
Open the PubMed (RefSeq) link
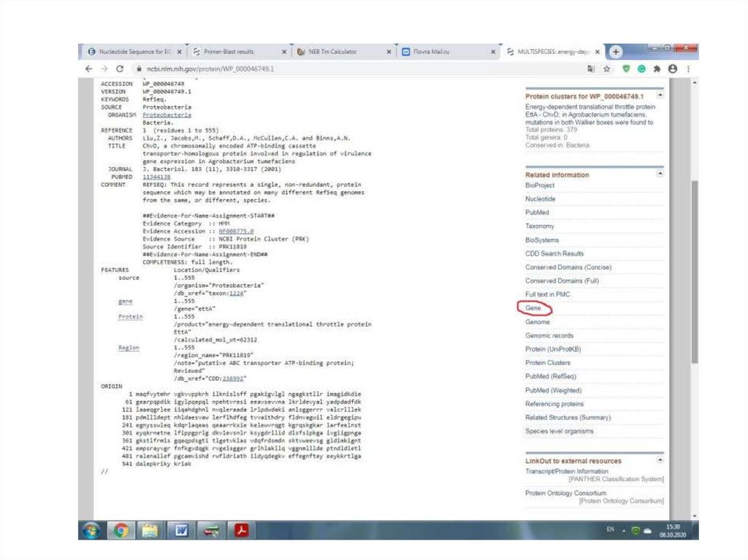pos(551,376)
